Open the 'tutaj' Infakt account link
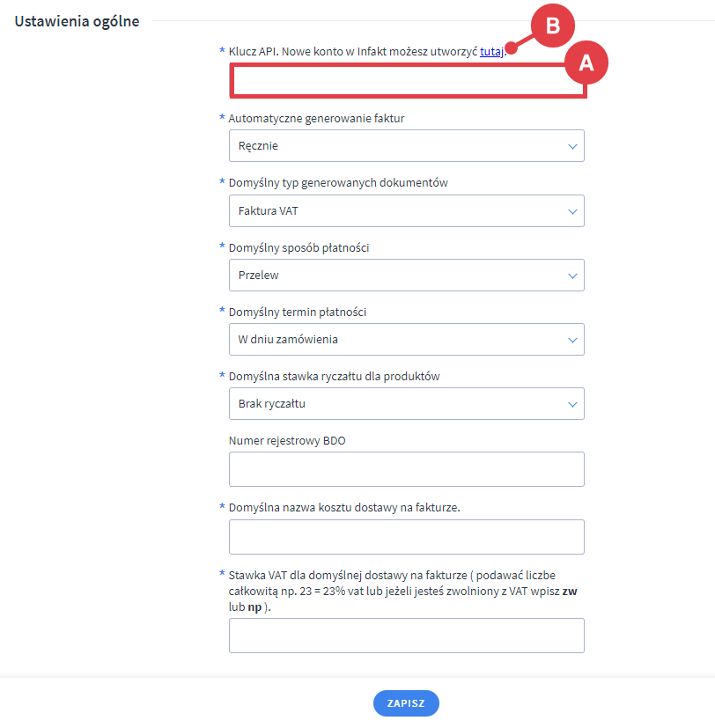Screen dimensions: 715x728 tap(491, 52)
